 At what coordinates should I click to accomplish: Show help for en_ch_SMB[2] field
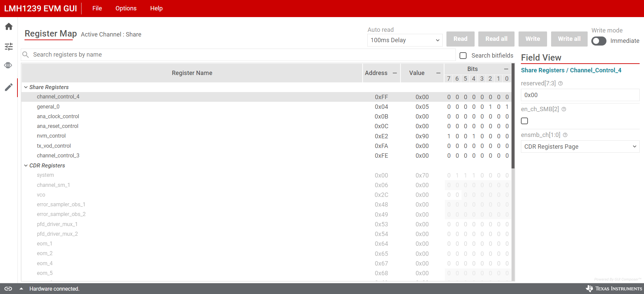[x=564, y=109]
